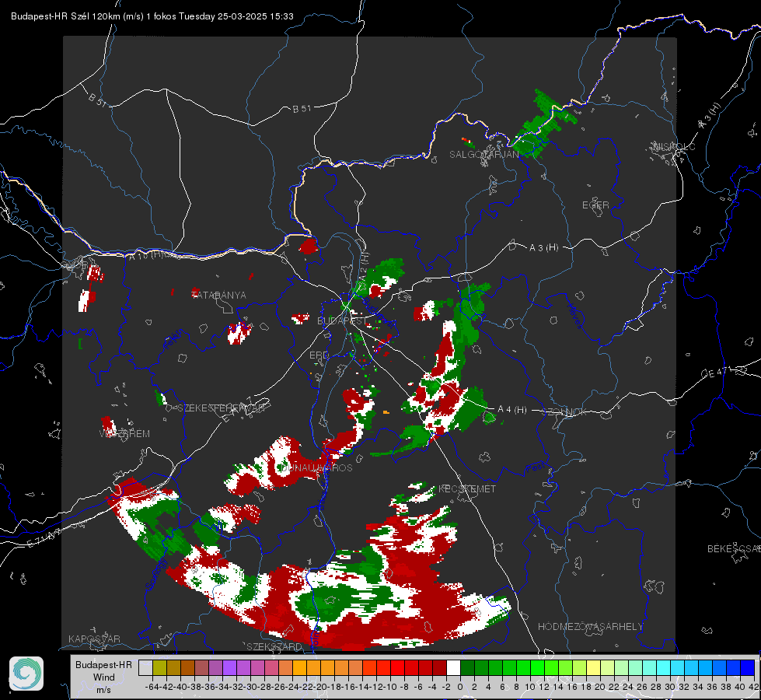Click the EGER city label
The width and height of the screenshot is (761, 700).
click(595, 205)
